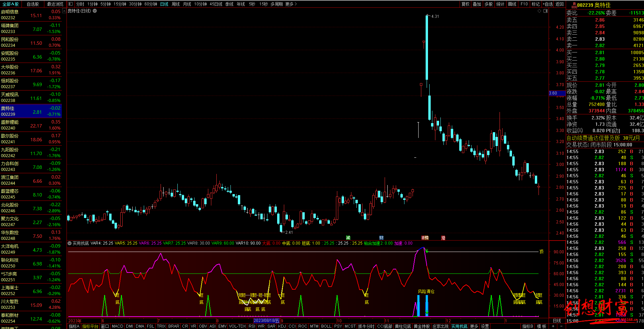
Task: Apply the 黄金持股 indicator
Action: click(x=422, y=326)
